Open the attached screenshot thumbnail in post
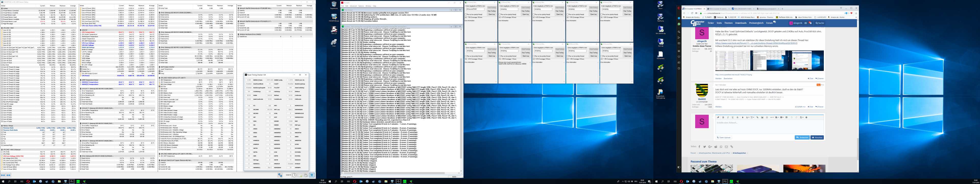 [x=770, y=61]
